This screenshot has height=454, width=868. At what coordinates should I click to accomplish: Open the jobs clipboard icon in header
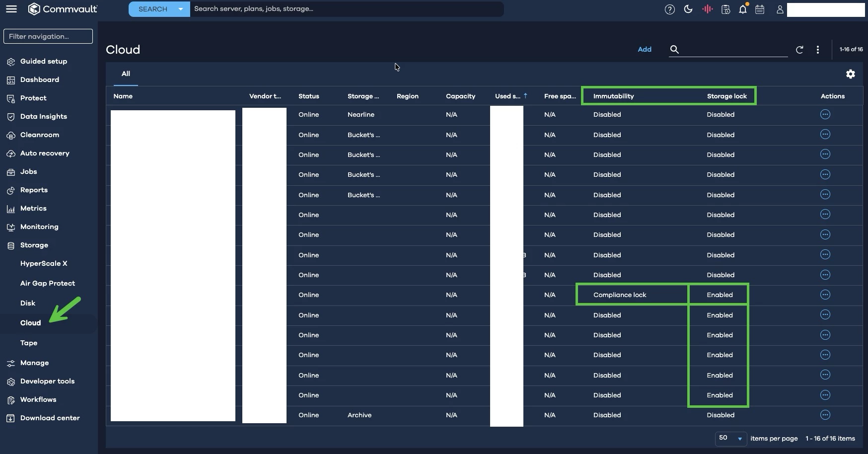(725, 9)
